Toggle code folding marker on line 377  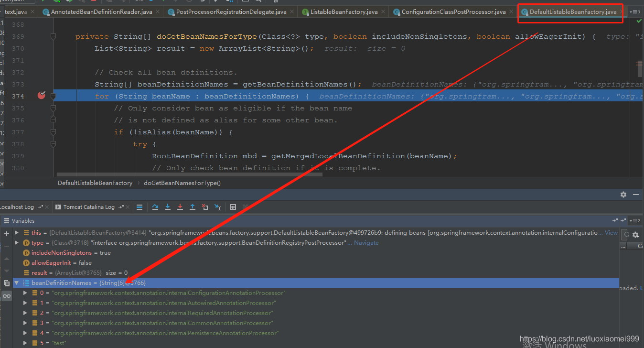(54, 132)
